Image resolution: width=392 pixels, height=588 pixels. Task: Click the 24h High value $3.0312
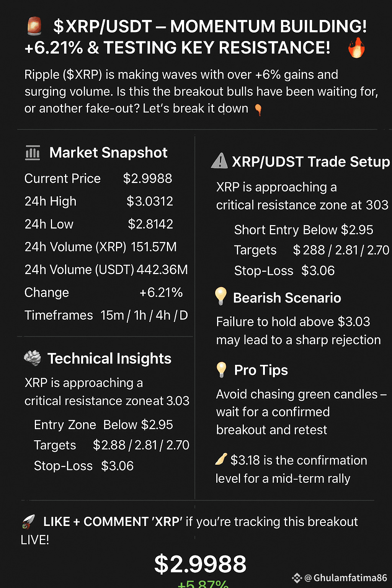pos(150,201)
